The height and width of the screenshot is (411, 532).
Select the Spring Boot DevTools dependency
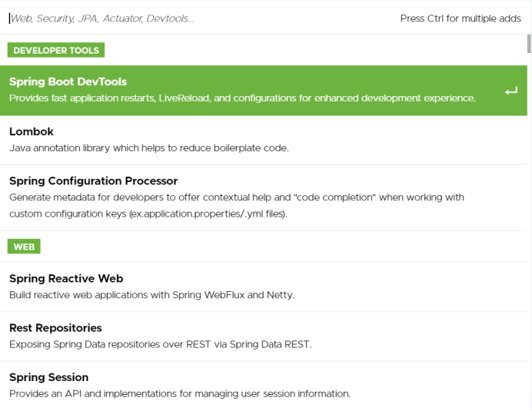point(264,91)
